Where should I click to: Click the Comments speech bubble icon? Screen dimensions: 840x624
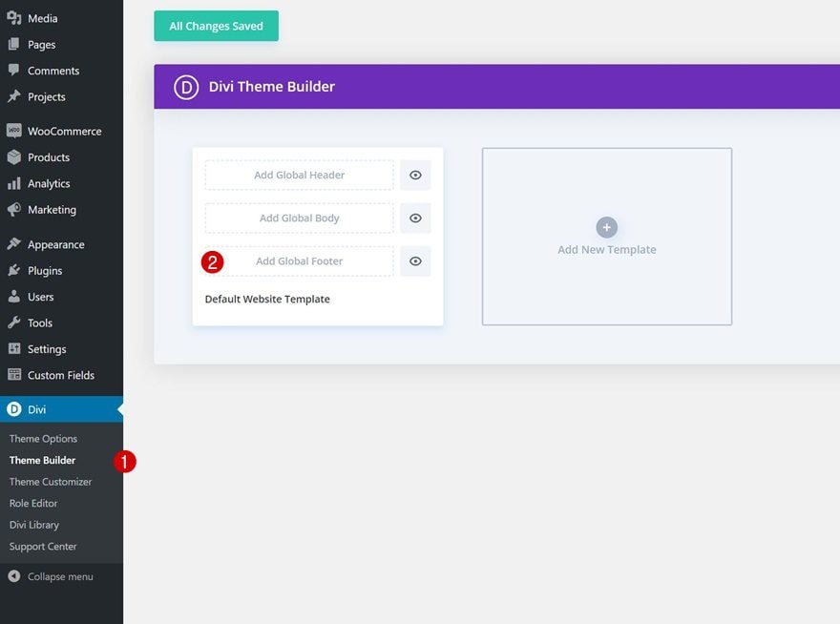[x=14, y=71]
